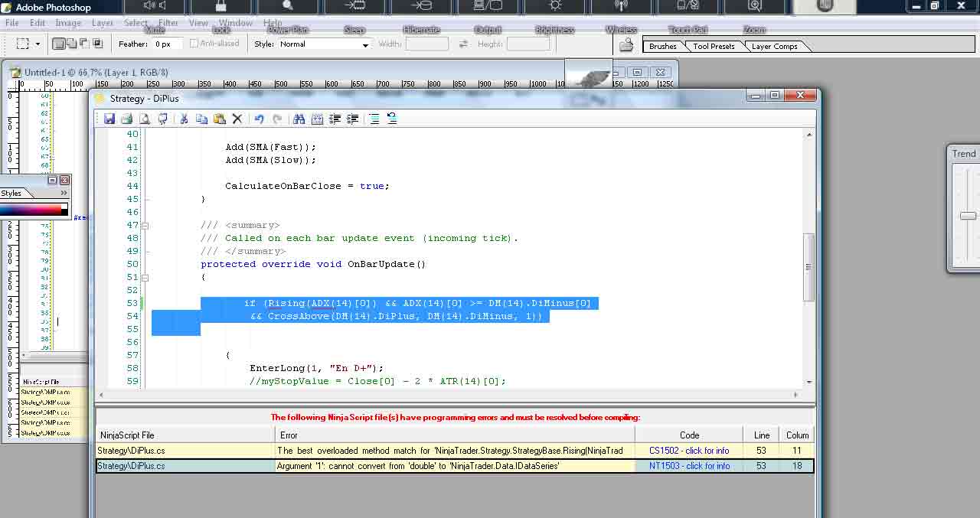Click the Line column header
The image size is (980, 518).
coord(762,435)
